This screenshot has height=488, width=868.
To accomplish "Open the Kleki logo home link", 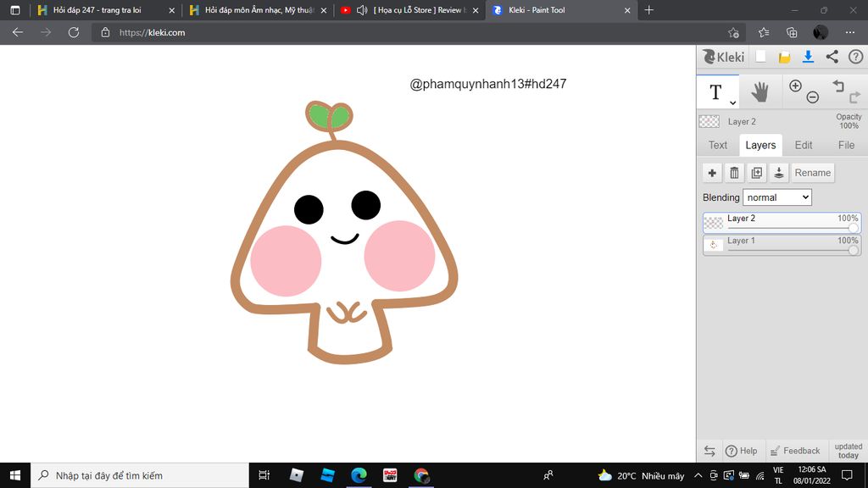I will pos(724,57).
